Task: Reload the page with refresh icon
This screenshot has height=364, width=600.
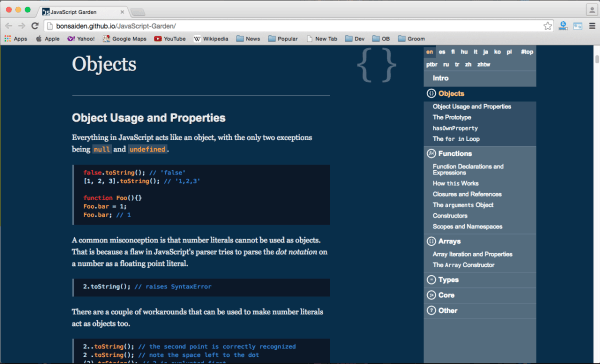Action: coord(35,26)
